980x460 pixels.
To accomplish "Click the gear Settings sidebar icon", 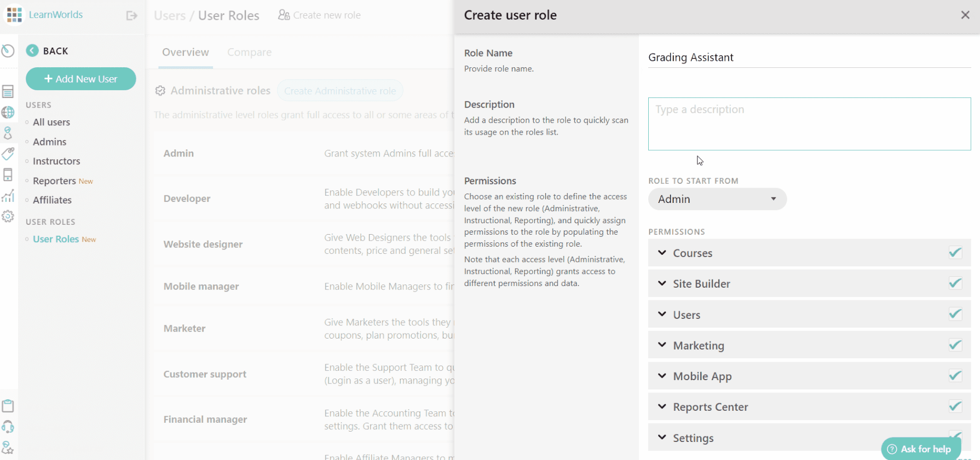I will click(8, 217).
